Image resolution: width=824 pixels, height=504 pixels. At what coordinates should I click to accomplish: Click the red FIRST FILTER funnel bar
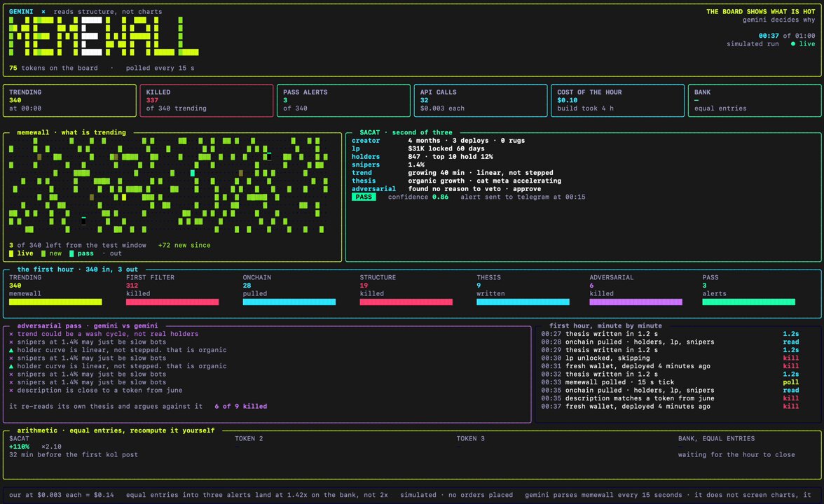click(172, 302)
